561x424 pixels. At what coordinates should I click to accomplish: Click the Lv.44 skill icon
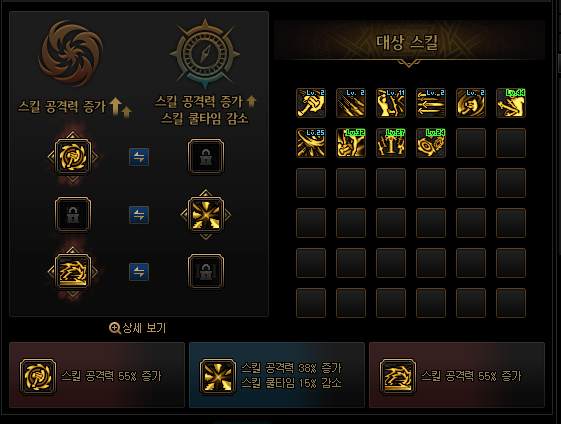coord(511,103)
